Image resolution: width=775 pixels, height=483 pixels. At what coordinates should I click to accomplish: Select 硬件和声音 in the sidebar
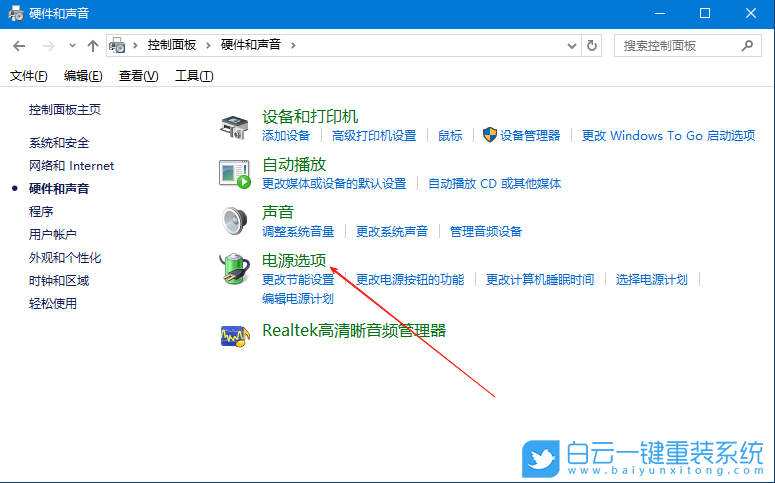click(x=59, y=189)
